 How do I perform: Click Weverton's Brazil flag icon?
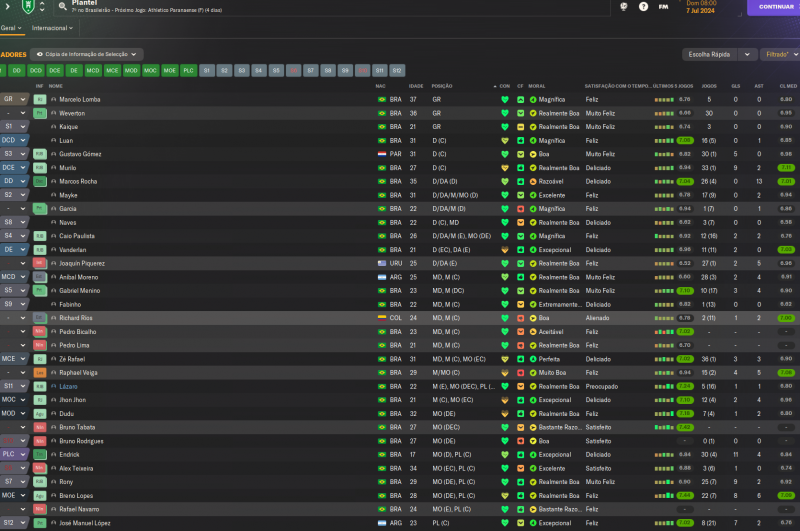[x=381, y=114]
